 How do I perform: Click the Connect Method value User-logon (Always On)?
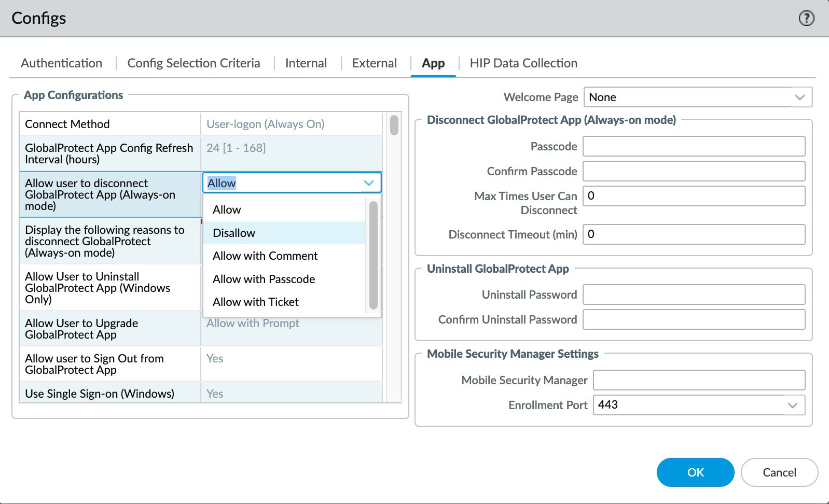point(266,124)
